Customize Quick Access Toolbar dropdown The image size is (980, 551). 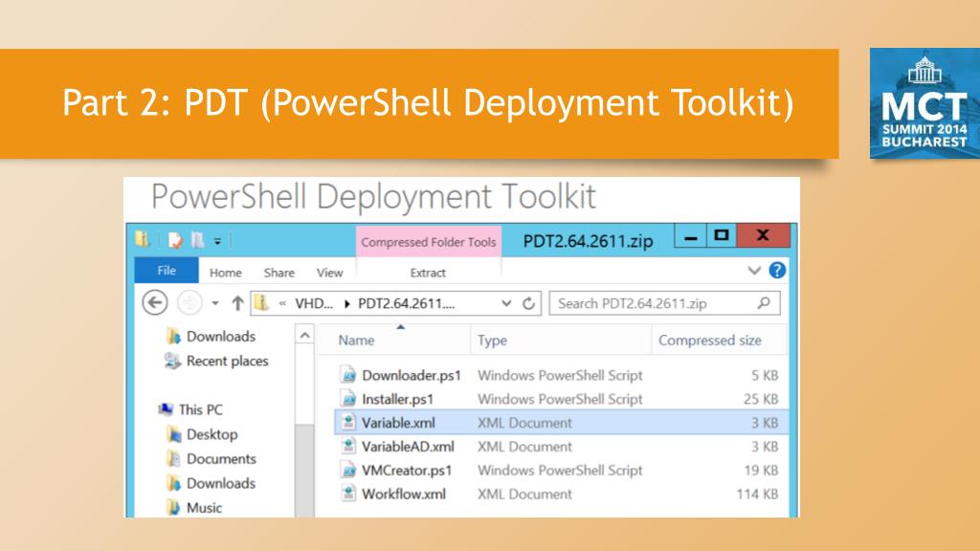pyautogui.click(x=217, y=241)
